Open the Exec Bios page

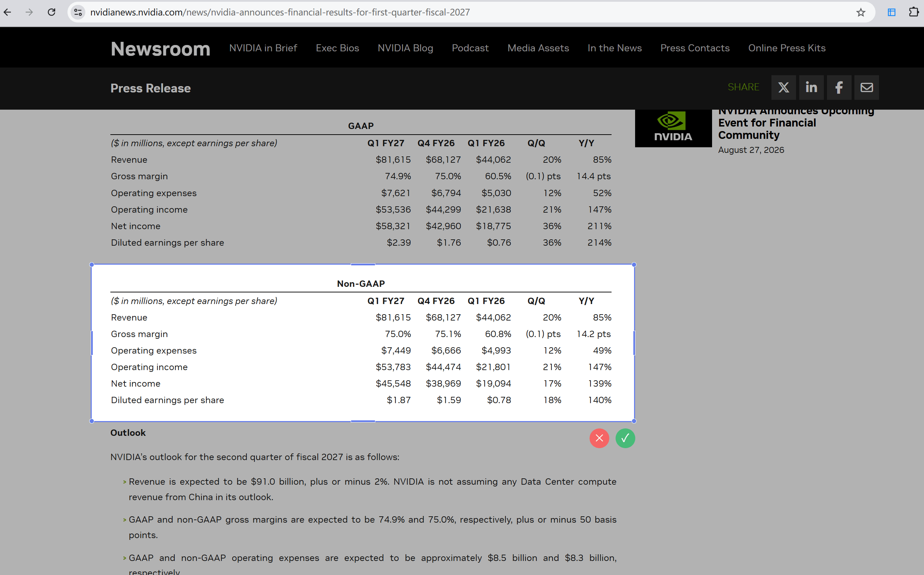pyautogui.click(x=337, y=48)
